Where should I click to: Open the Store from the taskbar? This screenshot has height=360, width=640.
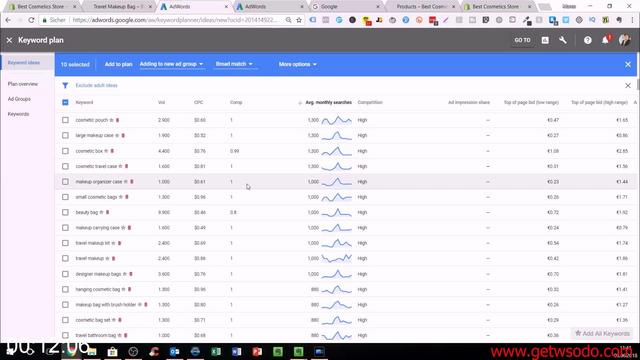[x=112, y=351]
